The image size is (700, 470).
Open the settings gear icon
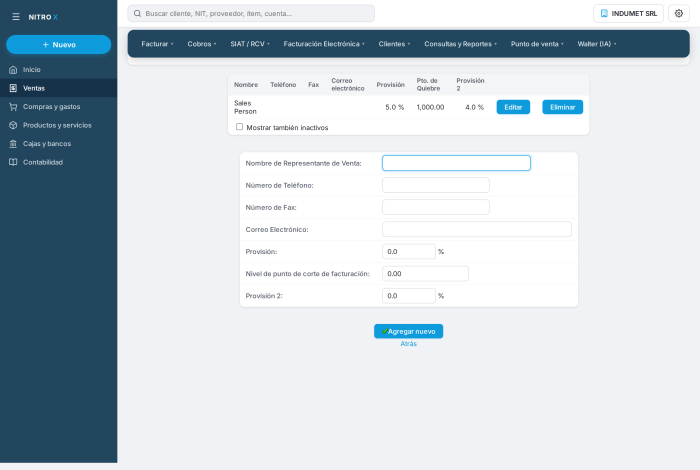click(x=679, y=13)
